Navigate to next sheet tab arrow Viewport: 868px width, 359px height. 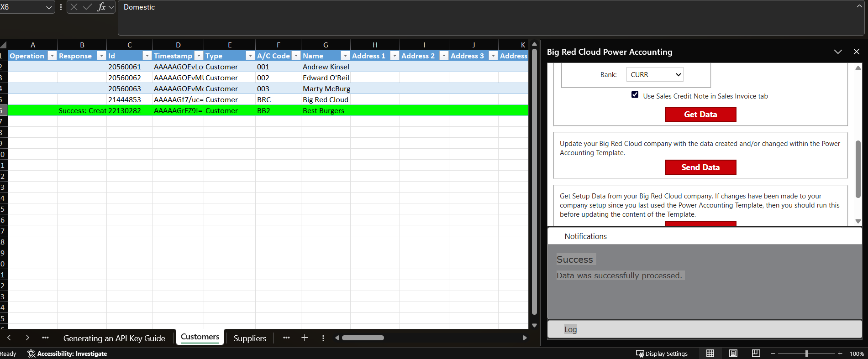[27, 338]
